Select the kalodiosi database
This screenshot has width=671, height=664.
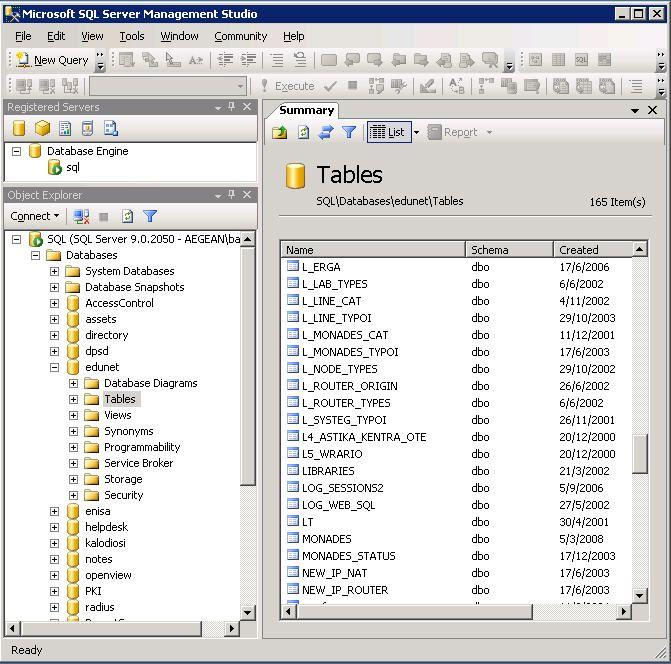[x=105, y=543]
